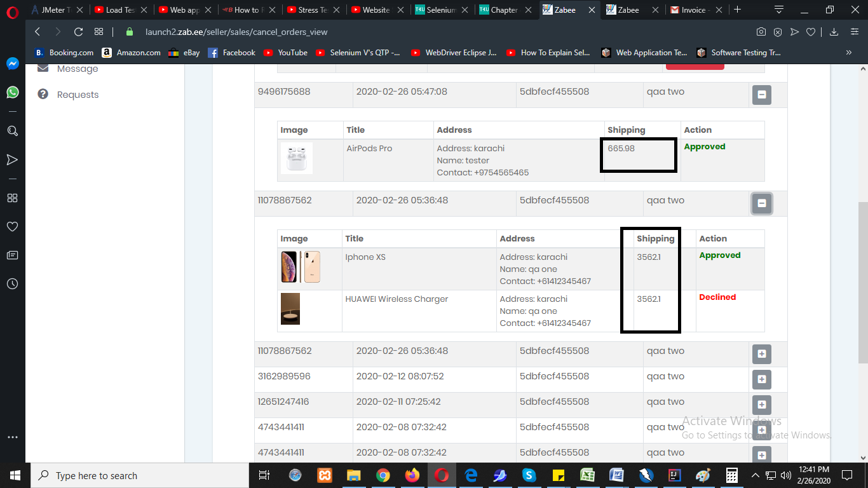Screen dimensions: 868x488
Task: Expand order 3162989596 row
Action: pos(761,380)
